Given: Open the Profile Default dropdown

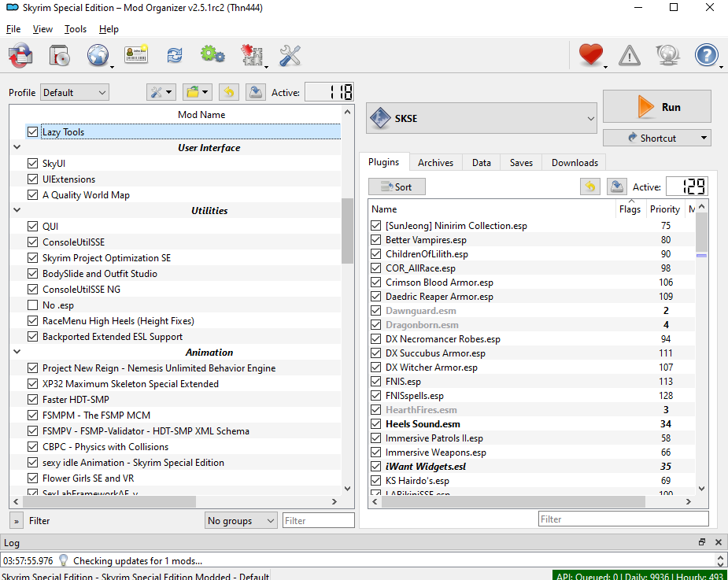Looking at the screenshot, I should [75, 93].
